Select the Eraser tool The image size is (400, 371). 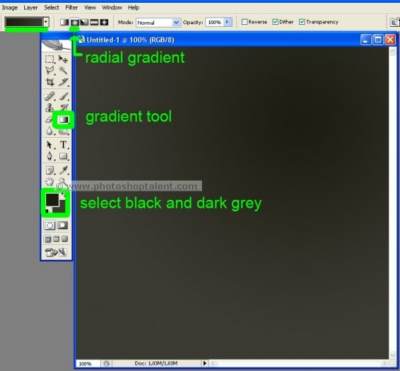49,119
